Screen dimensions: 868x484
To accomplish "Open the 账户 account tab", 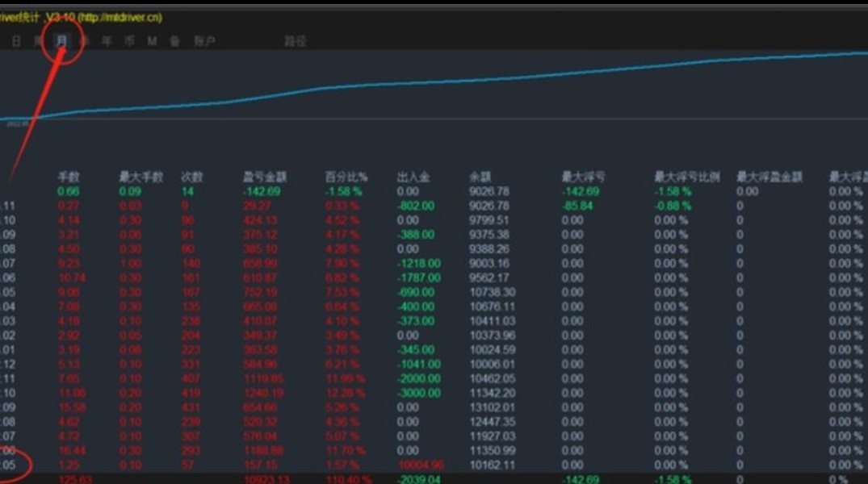I will tap(204, 41).
